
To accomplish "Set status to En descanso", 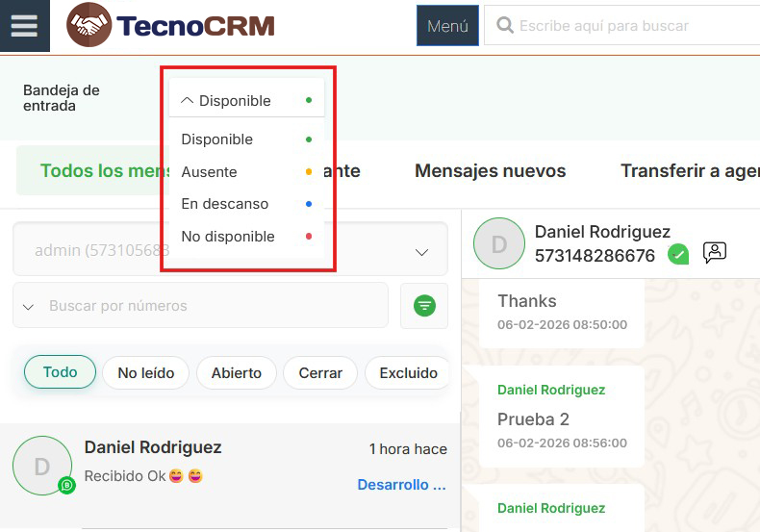I will tap(224, 204).
